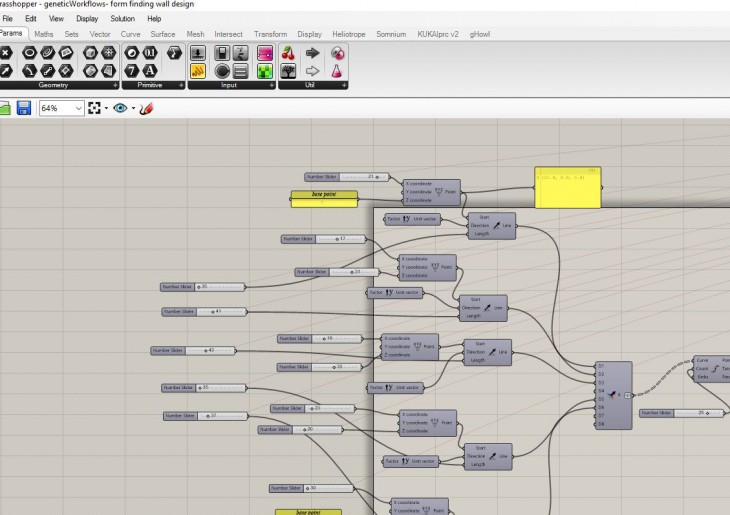
Task: Click the sketch brush tool icon
Action: point(146,108)
